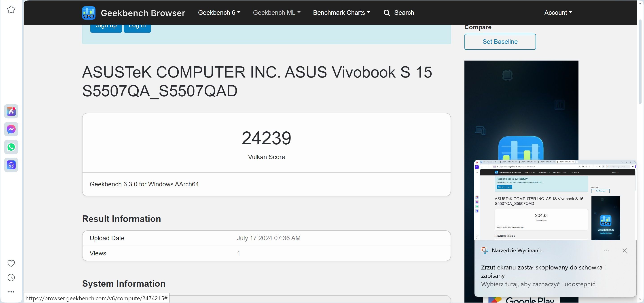Click Geekbench 6.3.0 for Windows AArch64 text
Viewport: 644px width, 303px height.
point(144,184)
